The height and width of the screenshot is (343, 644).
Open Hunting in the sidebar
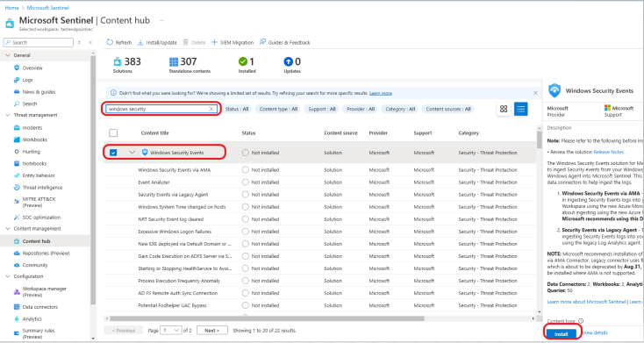tap(32, 151)
